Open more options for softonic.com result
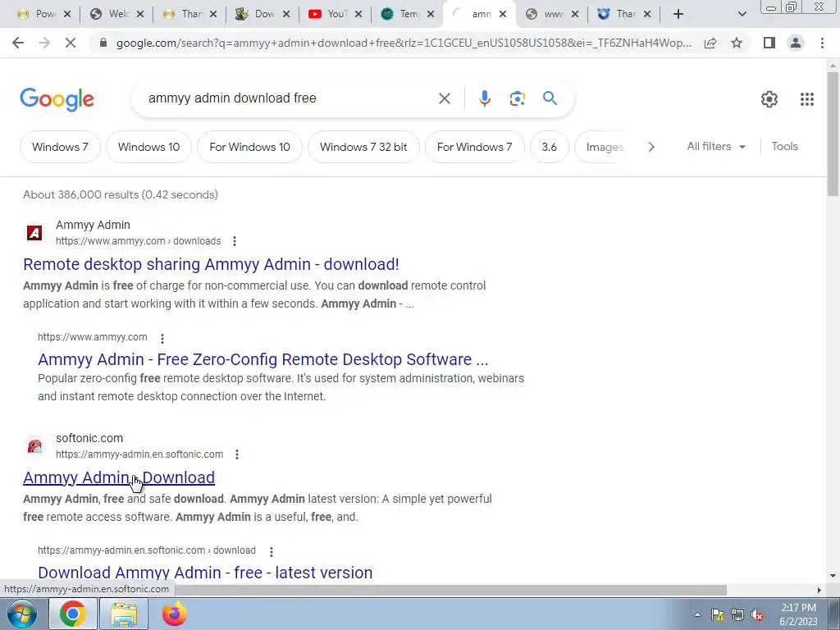 click(237, 454)
